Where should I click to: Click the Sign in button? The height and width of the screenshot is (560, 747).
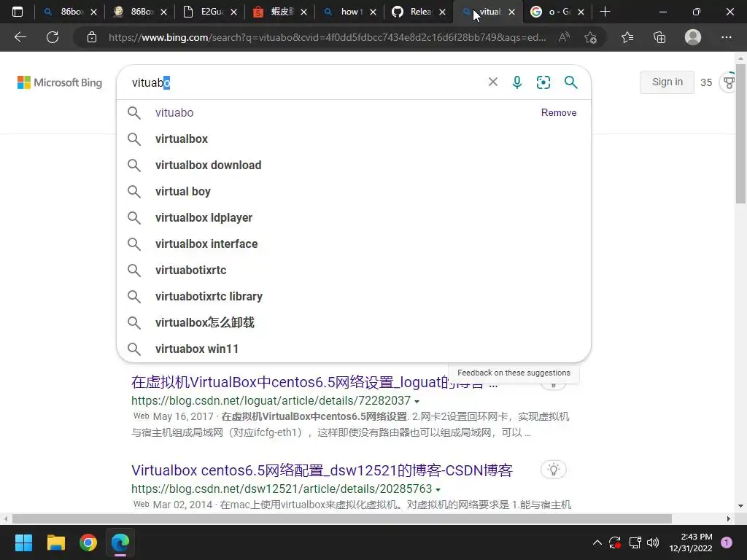click(667, 82)
